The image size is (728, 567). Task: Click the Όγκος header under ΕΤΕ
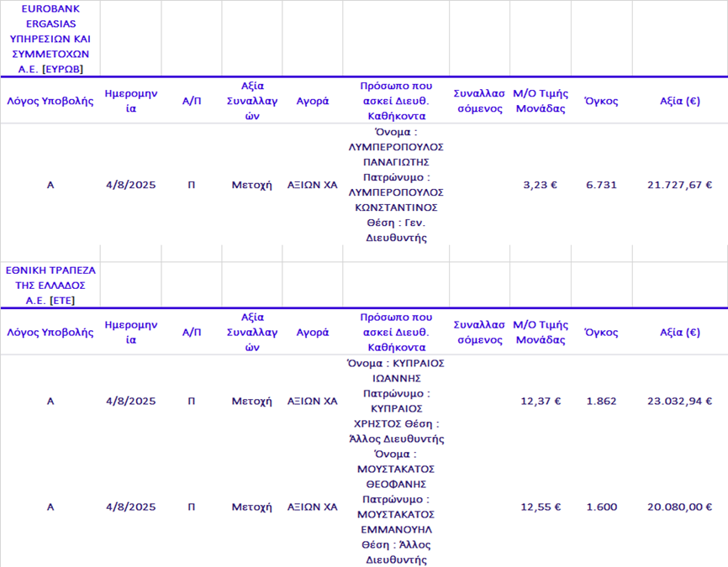601,332
